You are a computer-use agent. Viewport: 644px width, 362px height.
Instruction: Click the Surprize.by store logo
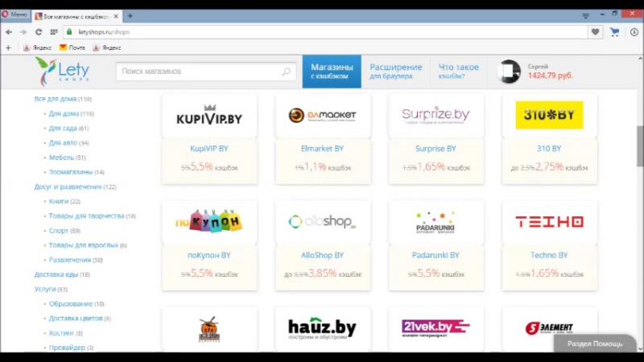(436, 115)
